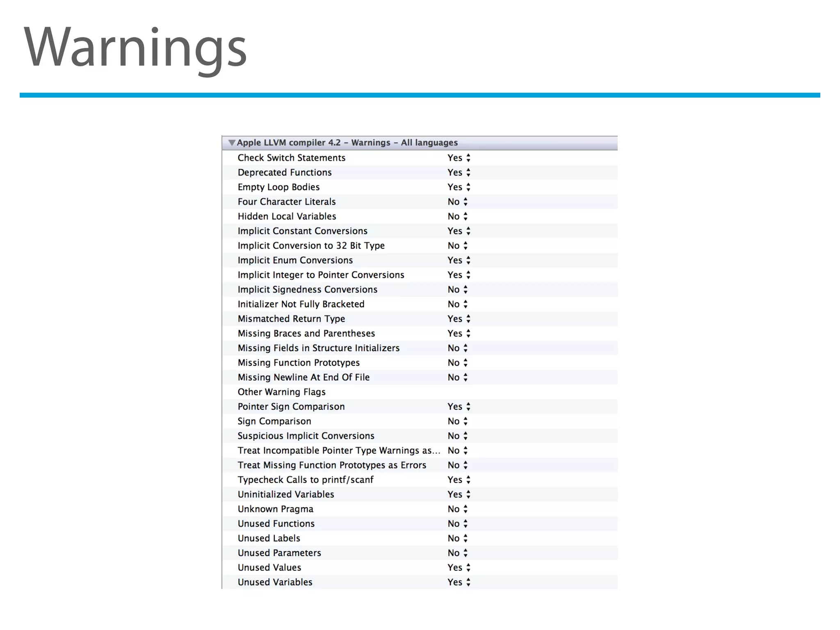Select the Uninitialized Variables label
Image resolution: width=840 pixels, height=630 pixels.
click(286, 494)
